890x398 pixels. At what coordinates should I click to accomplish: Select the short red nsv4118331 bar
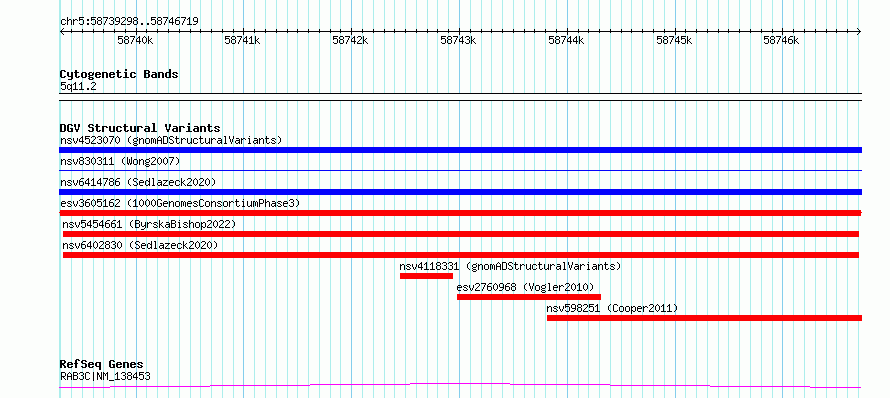point(426,276)
